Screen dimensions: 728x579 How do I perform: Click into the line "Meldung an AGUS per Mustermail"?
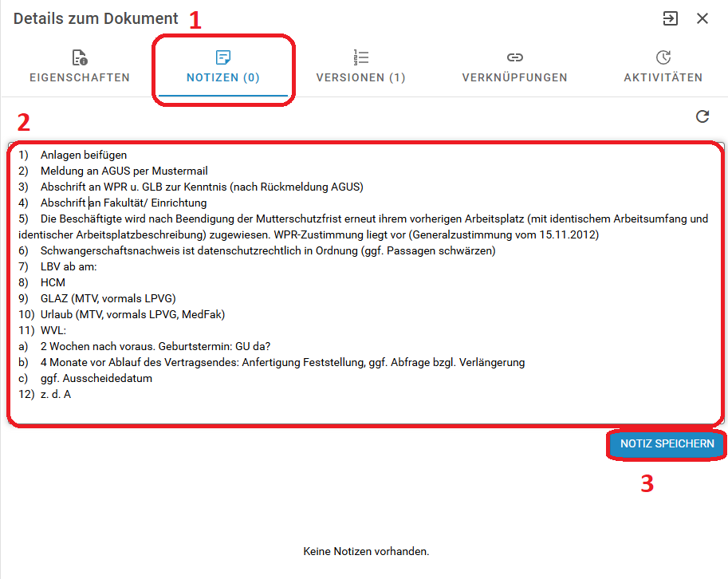coord(124,171)
